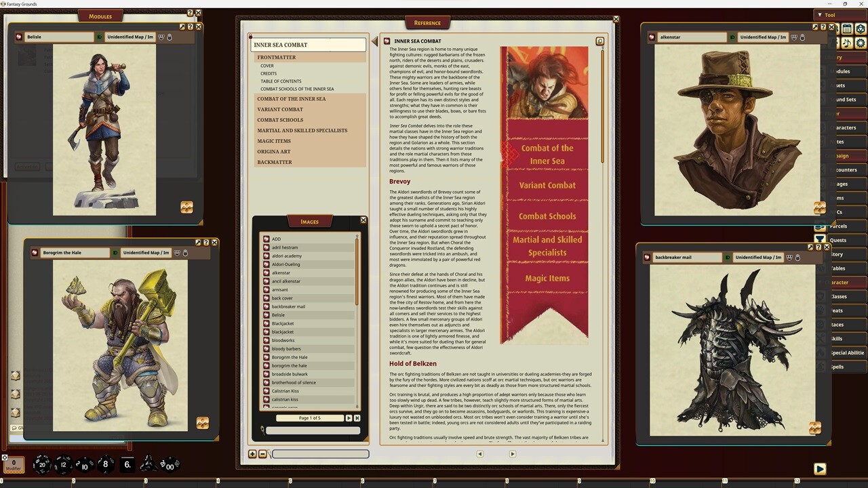
Task: Select the alkenstar entry in the Images list
Action: [x=281, y=272]
